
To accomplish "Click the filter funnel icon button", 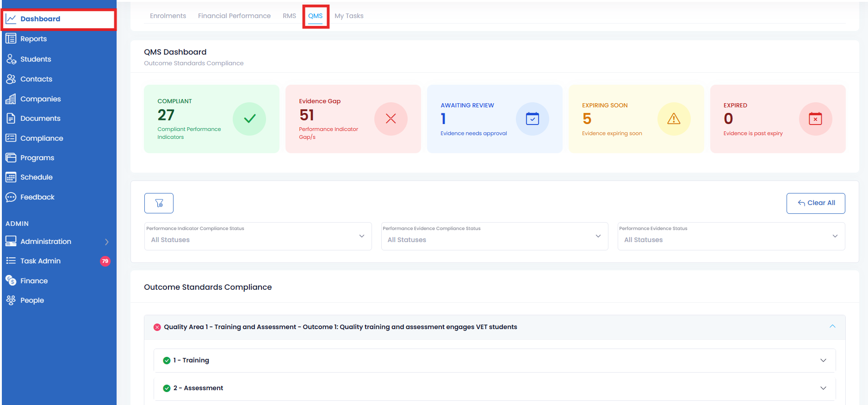I will [159, 203].
